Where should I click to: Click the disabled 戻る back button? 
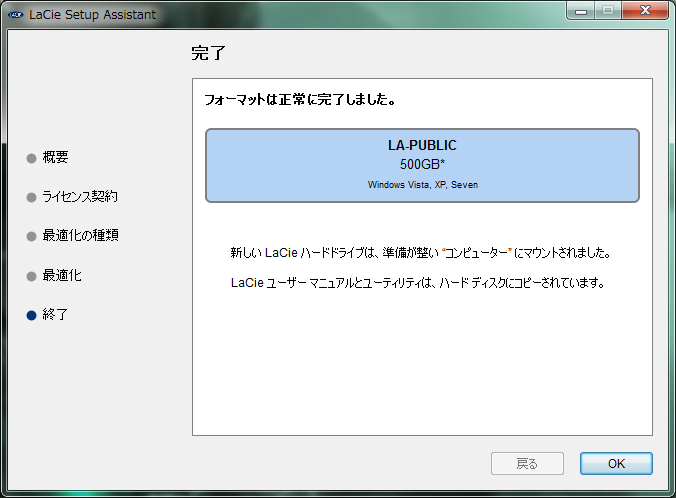(x=527, y=464)
